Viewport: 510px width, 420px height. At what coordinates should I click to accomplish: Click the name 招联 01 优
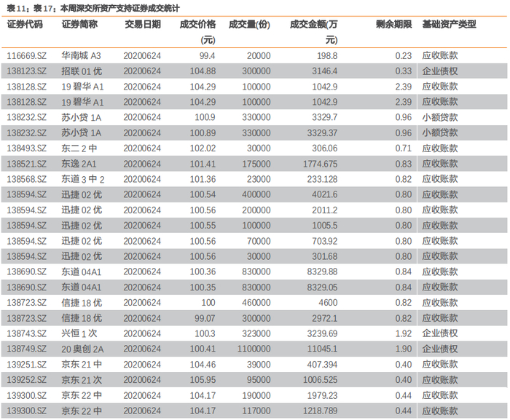[x=82, y=71]
